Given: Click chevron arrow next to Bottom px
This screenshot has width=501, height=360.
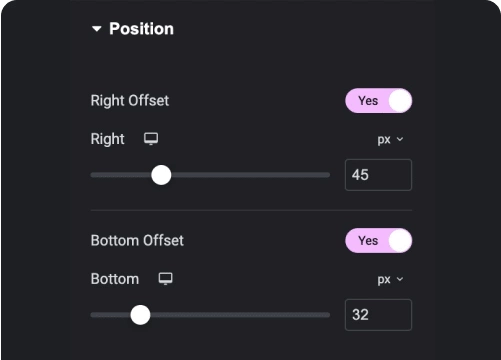Looking at the screenshot, I should pyautogui.click(x=400, y=279).
